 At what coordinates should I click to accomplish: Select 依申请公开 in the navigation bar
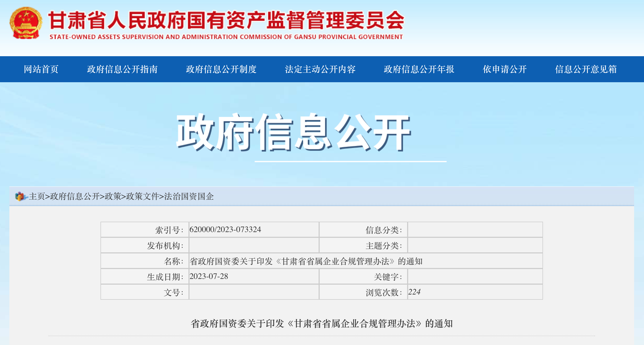click(505, 69)
